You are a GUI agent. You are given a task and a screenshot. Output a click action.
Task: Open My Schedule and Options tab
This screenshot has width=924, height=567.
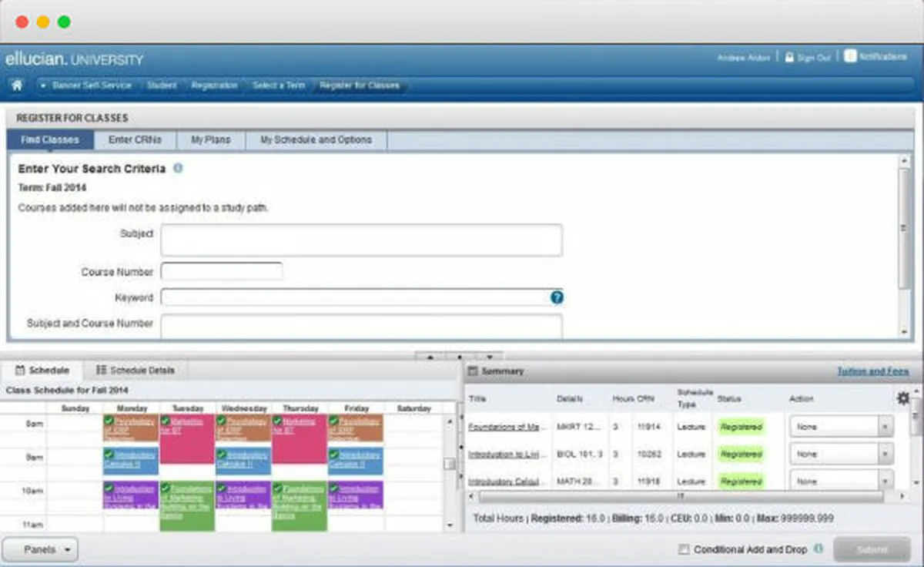(x=316, y=140)
